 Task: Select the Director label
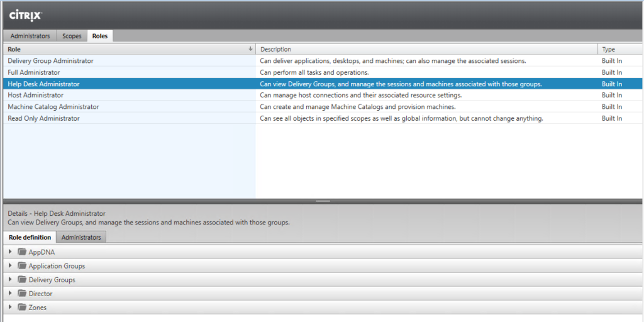coord(40,294)
